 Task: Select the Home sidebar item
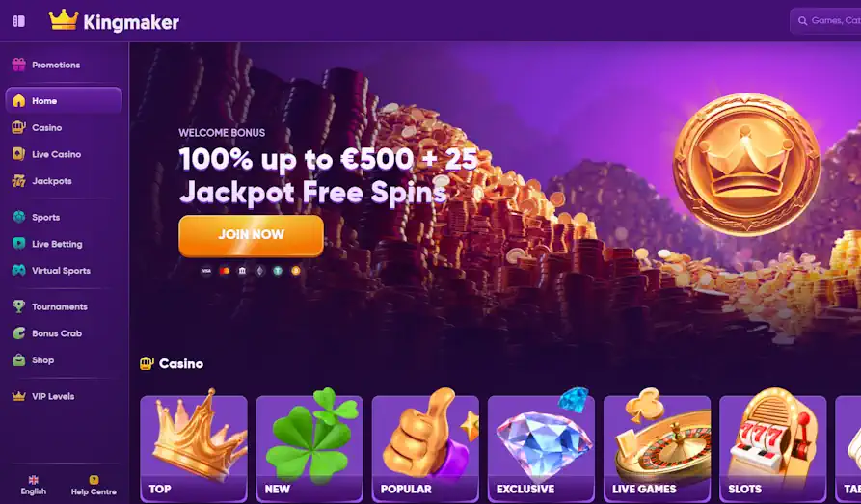point(64,100)
